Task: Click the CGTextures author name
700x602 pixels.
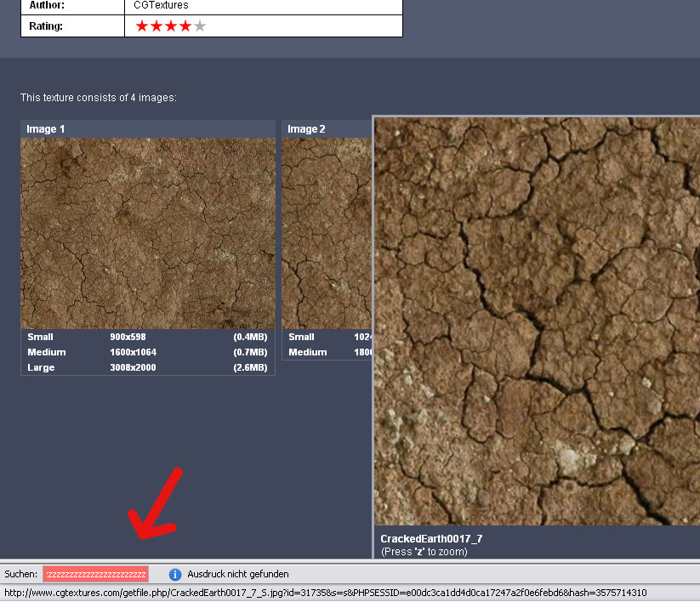Action: point(161,5)
